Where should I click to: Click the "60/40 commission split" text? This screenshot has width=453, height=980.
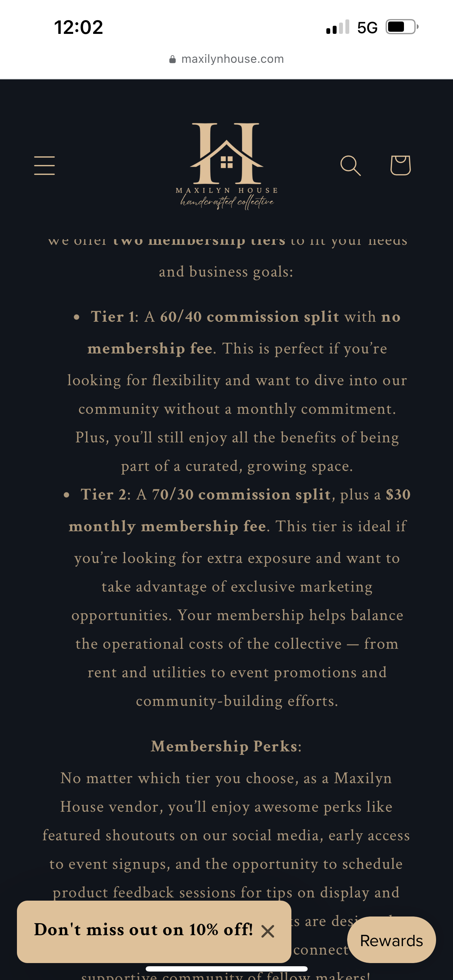pyautogui.click(x=249, y=316)
